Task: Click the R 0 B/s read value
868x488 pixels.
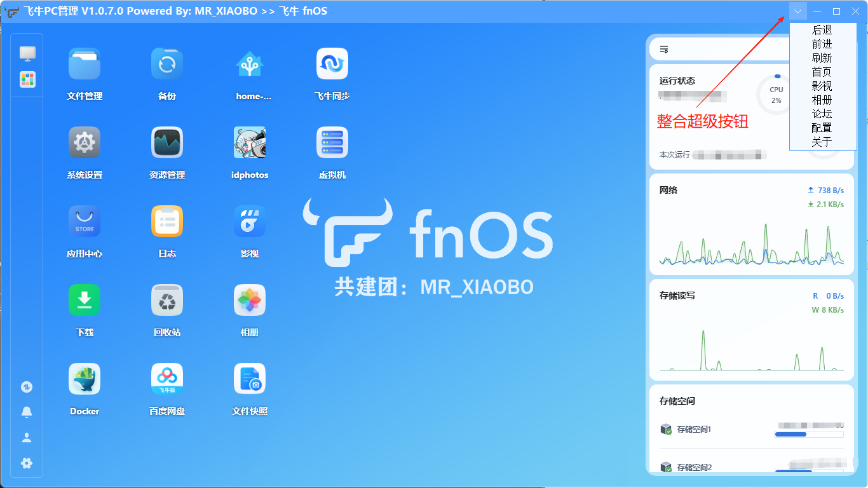Action: click(829, 296)
